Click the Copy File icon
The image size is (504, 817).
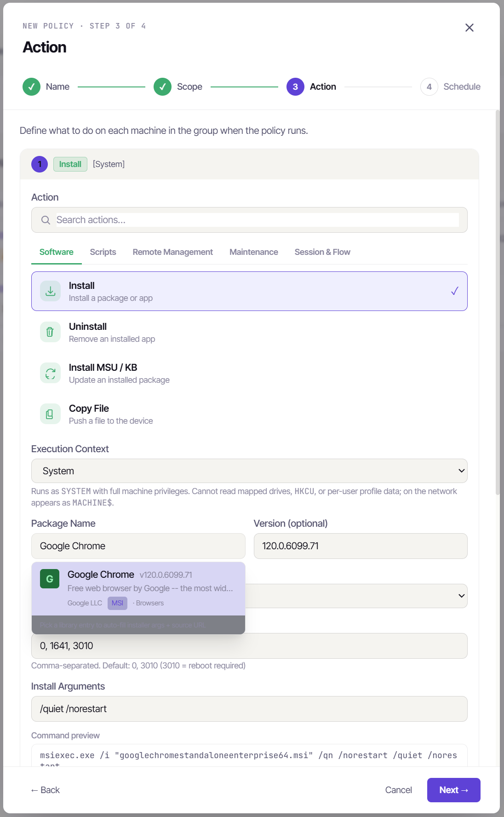50,414
